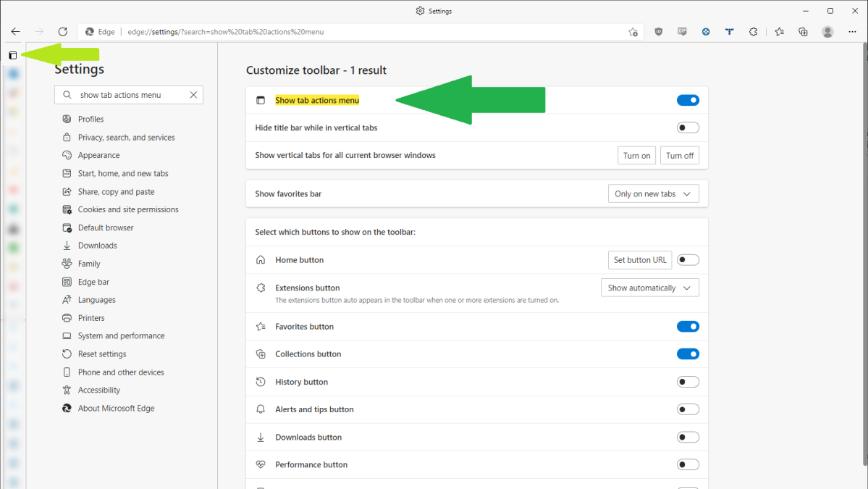The width and height of the screenshot is (868, 489).
Task: Click the blue circular extension icon on toolbar
Action: click(706, 31)
